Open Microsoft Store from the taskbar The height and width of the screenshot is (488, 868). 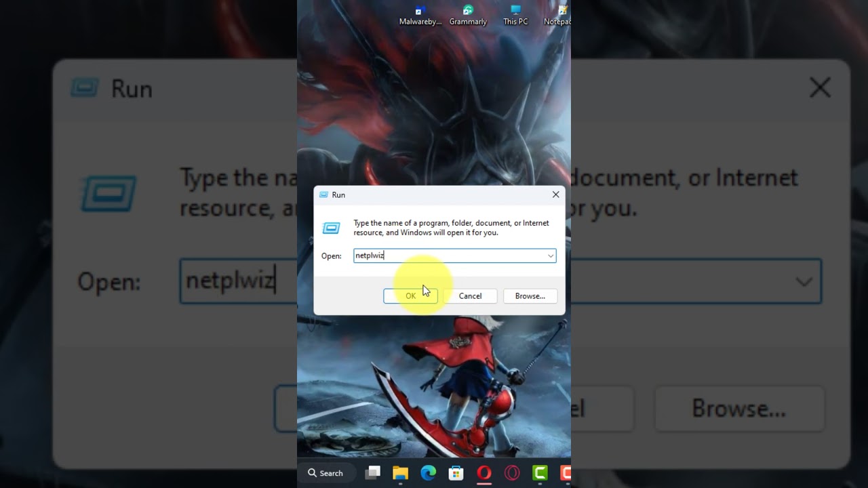[x=456, y=473]
